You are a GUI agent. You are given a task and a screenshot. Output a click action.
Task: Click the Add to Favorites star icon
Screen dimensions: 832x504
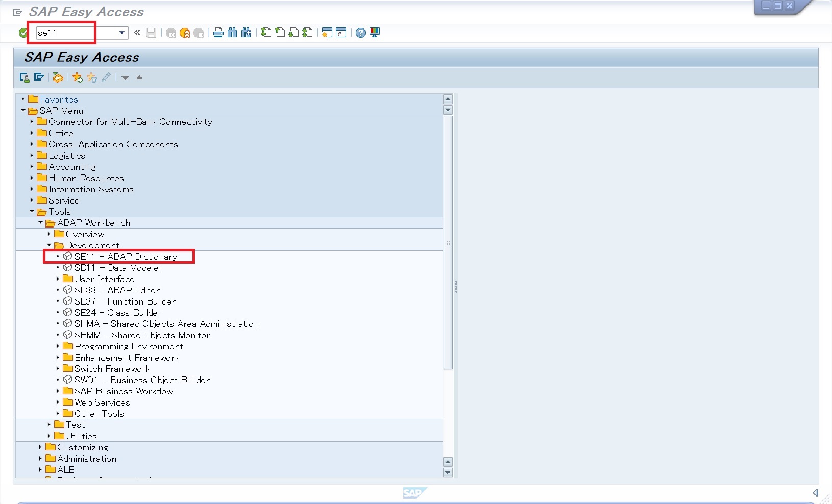77,78
